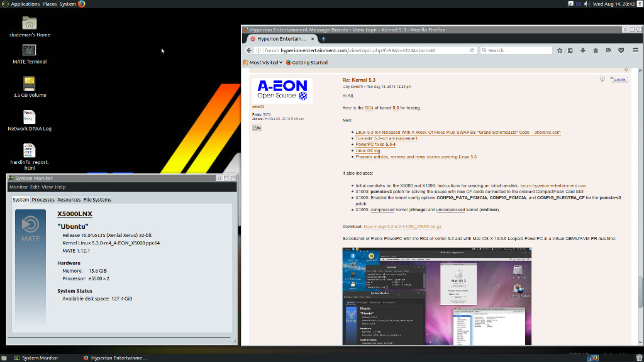
Task: Open the Fienix PowerPC screenshot thumbnail
Action: (437, 297)
